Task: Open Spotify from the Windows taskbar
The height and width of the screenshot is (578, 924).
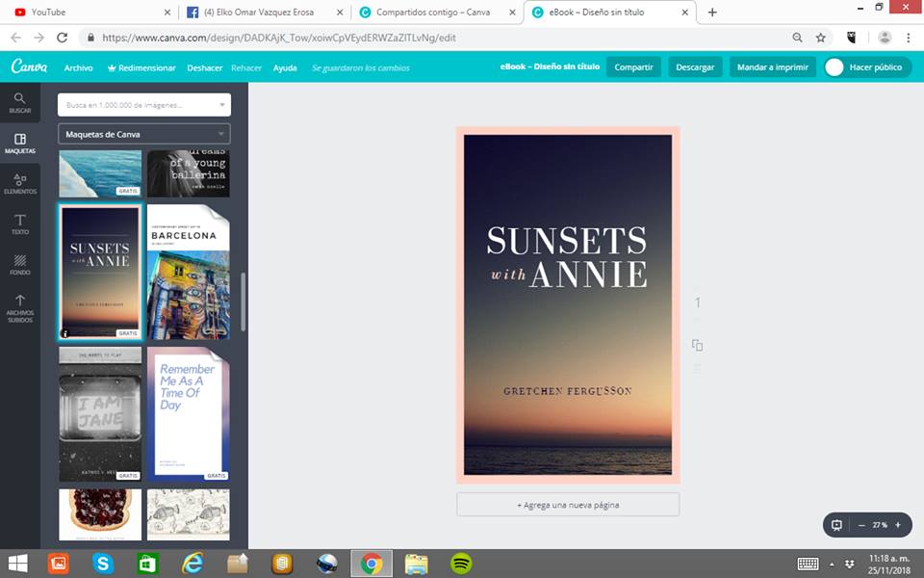Action: tap(461, 564)
